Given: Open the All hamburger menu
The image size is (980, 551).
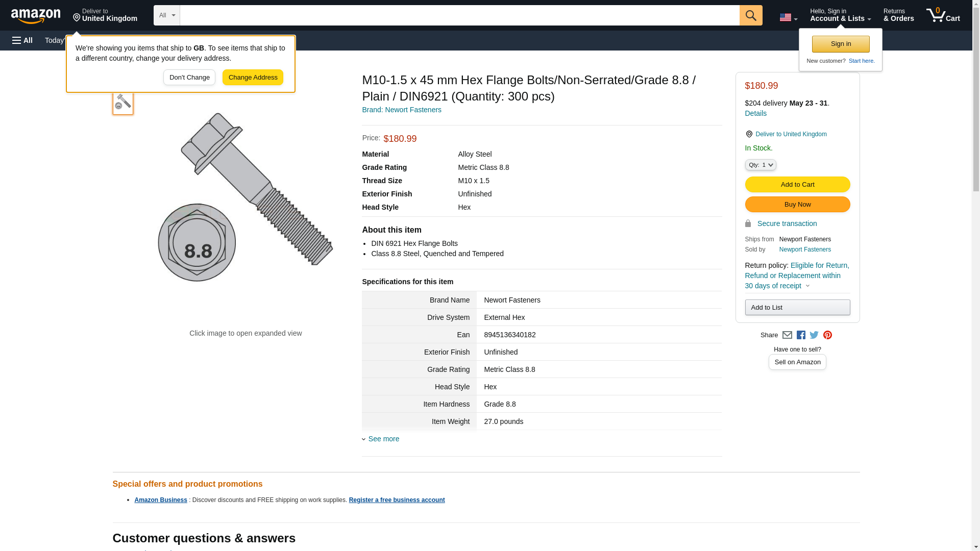Looking at the screenshot, I should coord(22,40).
